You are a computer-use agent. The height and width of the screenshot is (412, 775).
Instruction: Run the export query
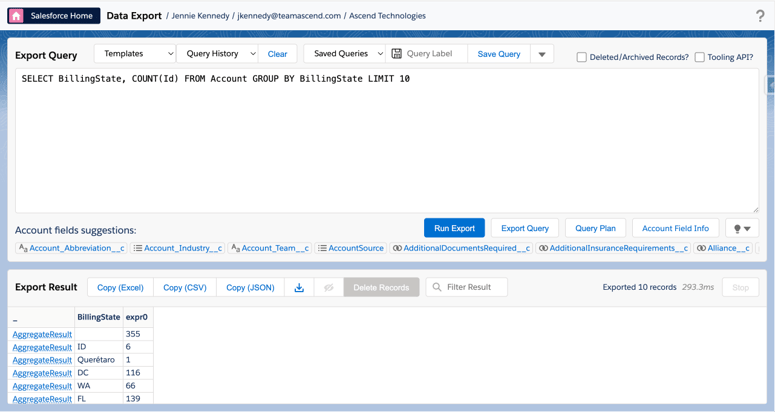(x=454, y=228)
